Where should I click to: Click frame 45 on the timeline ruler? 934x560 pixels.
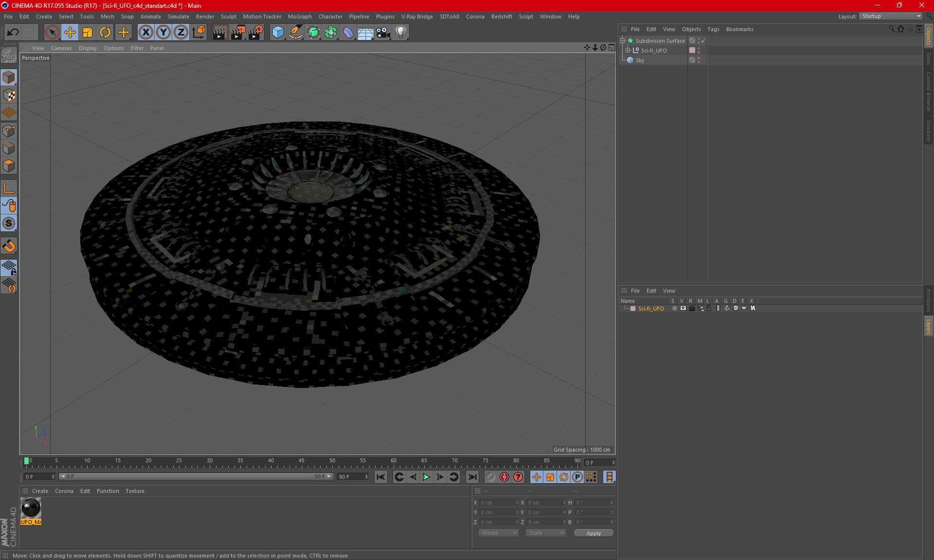click(302, 461)
